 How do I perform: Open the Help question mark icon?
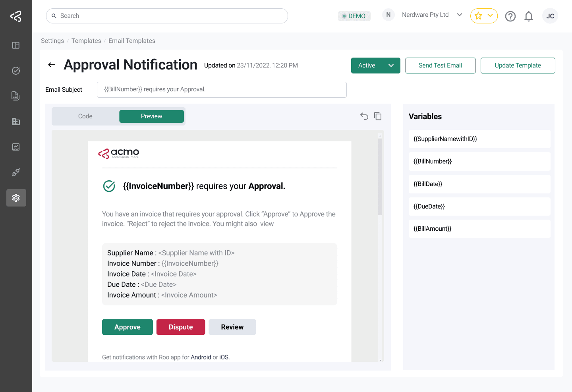510,16
